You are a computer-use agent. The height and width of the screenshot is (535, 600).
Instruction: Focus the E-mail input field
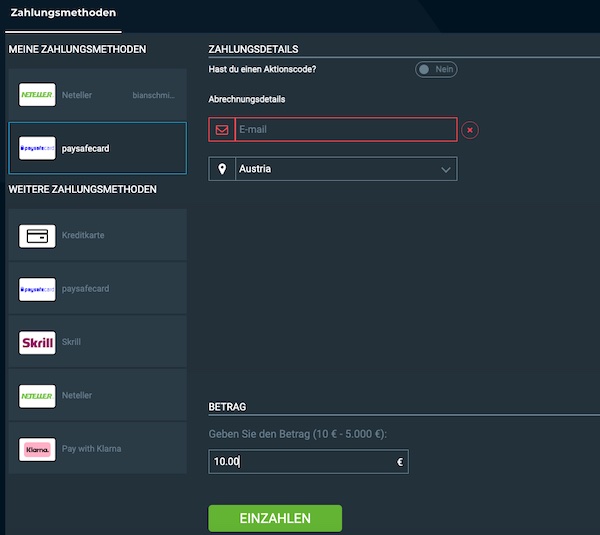pyautogui.click(x=346, y=130)
